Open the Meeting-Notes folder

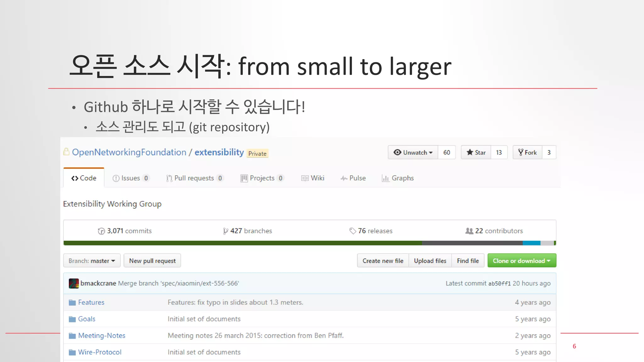click(x=102, y=336)
